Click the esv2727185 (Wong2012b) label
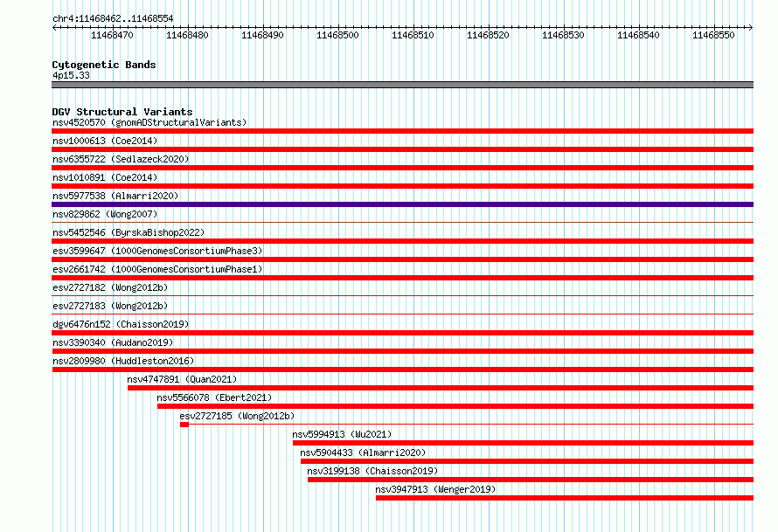This screenshot has width=778, height=532. pos(237,416)
